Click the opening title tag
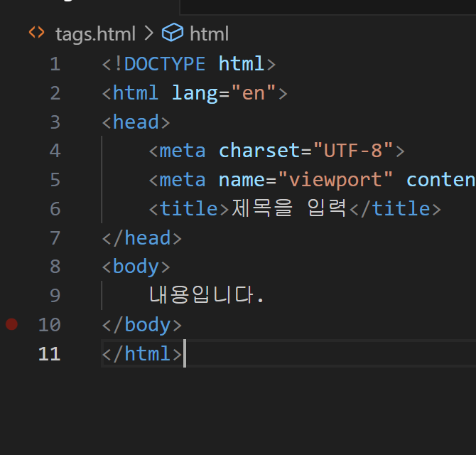476x455 pixels. 189,209
